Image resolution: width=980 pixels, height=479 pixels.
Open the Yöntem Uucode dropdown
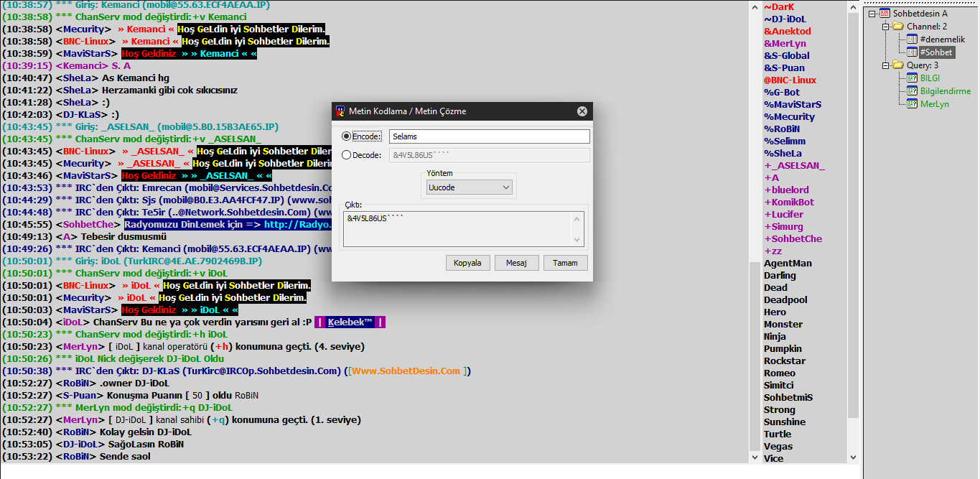470,187
